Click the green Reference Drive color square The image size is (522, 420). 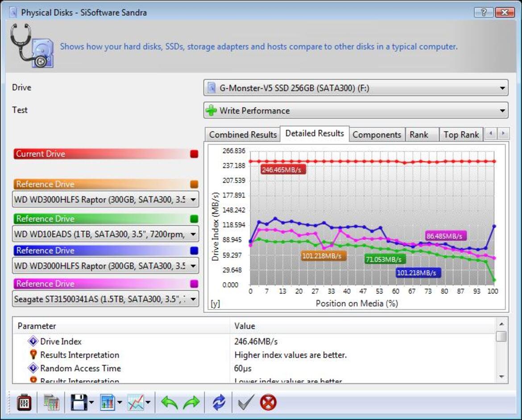pyautogui.click(x=194, y=218)
